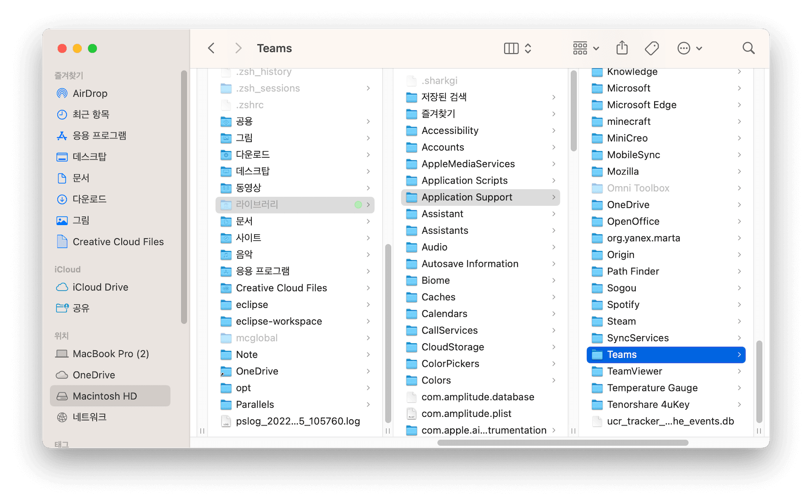Open 문서 in the sidebar
Screen dimensions: 812x504
point(111,178)
